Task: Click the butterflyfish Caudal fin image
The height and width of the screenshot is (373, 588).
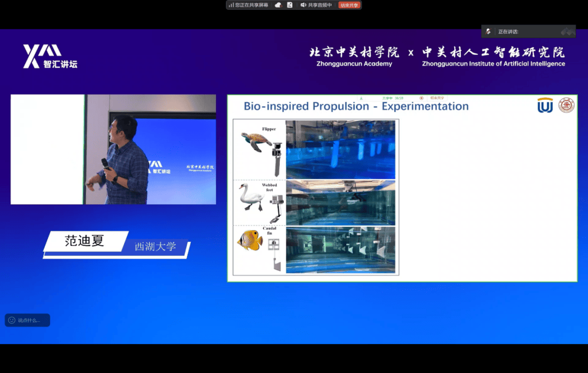Action: point(249,240)
